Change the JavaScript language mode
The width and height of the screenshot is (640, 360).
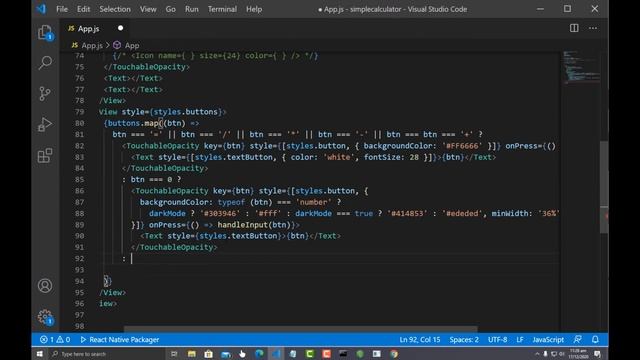point(548,340)
